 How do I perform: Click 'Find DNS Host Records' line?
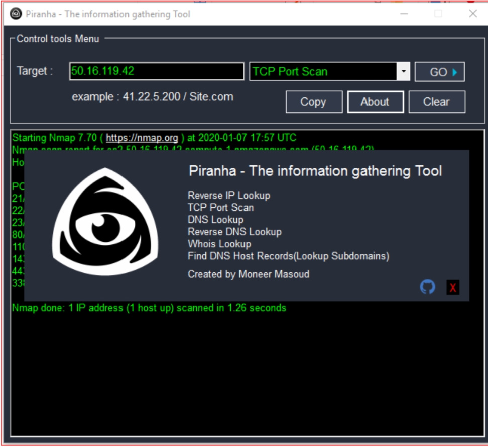[288, 256]
